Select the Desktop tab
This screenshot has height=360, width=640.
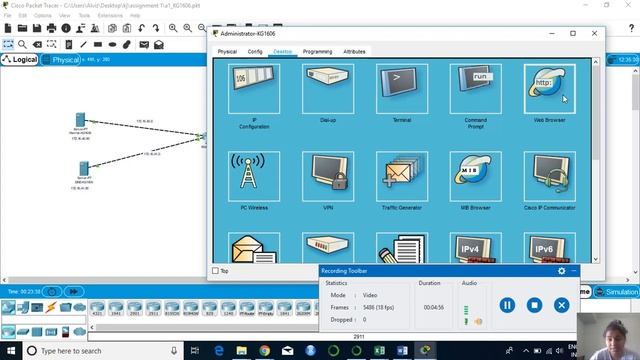[282, 52]
